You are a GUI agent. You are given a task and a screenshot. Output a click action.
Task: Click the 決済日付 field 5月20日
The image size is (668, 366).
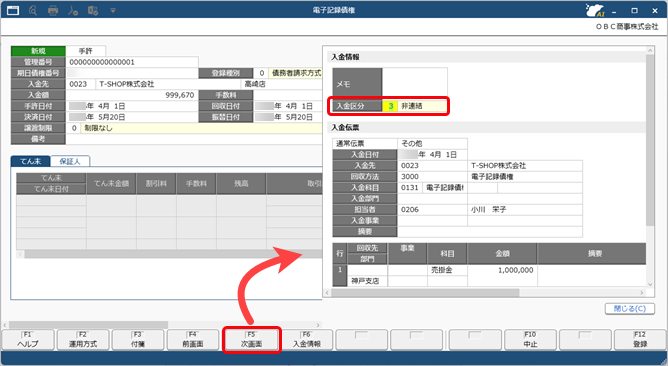point(132,117)
